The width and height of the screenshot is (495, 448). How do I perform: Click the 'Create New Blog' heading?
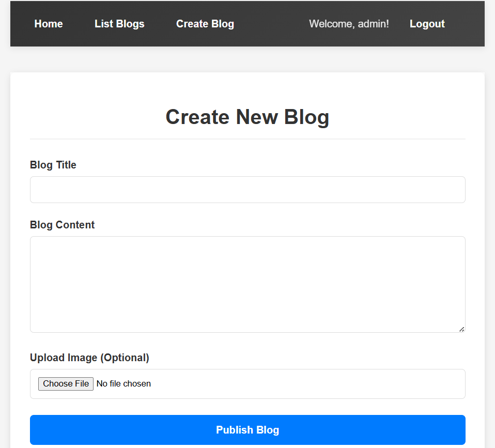pyautogui.click(x=247, y=117)
